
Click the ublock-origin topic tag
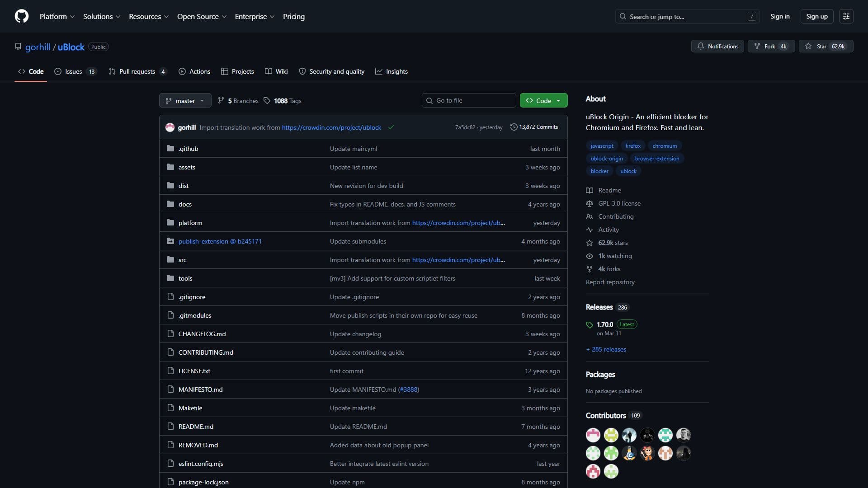pos(606,158)
